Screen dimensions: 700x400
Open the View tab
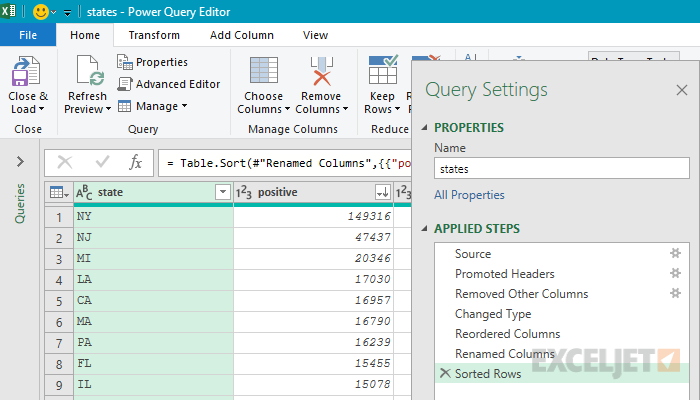point(315,35)
